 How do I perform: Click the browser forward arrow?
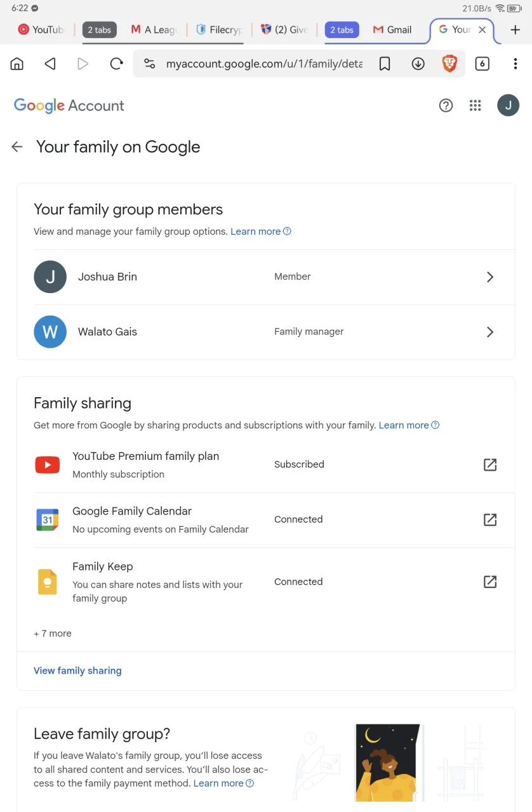(x=83, y=63)
